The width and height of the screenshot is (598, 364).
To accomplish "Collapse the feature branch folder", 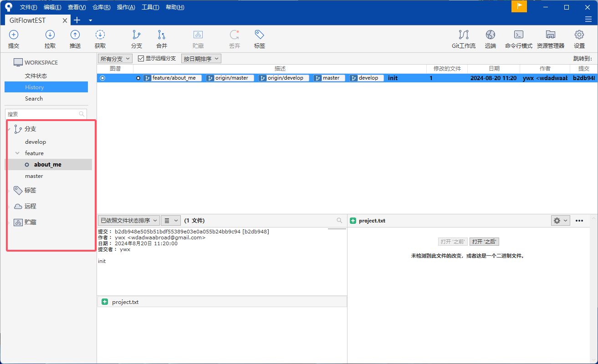I will [17, 153].
